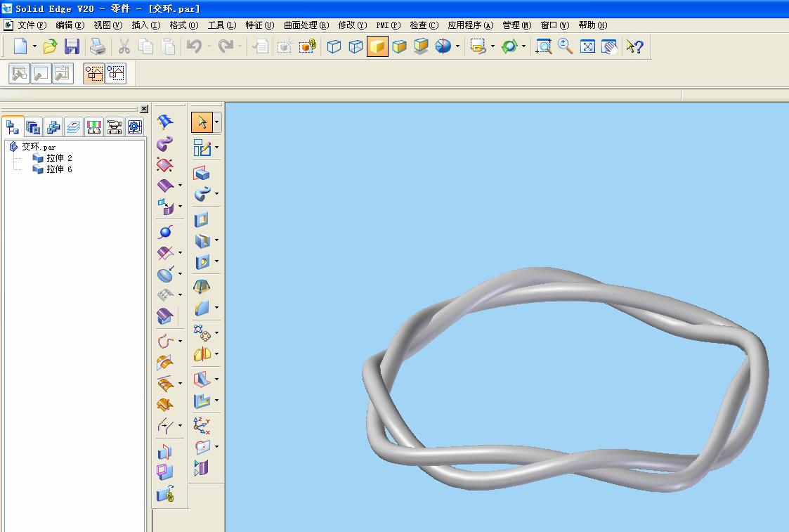This screenshot has height=532, width=789.
Task: Click the swept surface purple icon
Action: click(164, 143)
